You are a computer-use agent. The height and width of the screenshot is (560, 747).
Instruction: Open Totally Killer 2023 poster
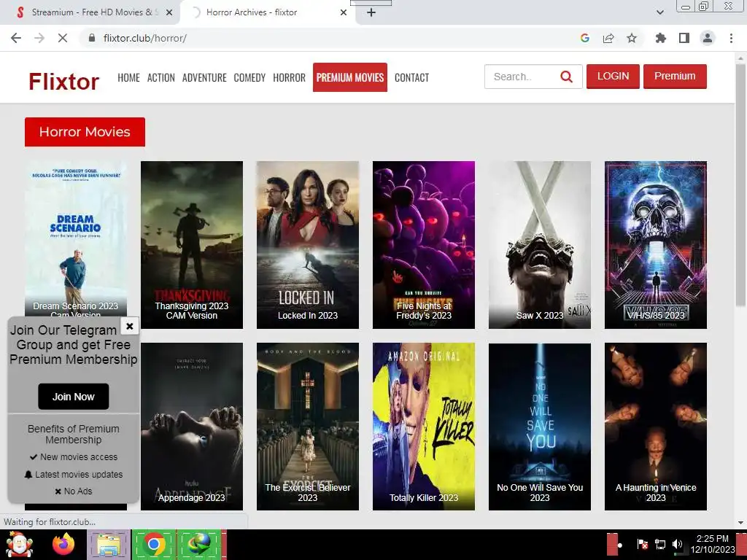424,427
